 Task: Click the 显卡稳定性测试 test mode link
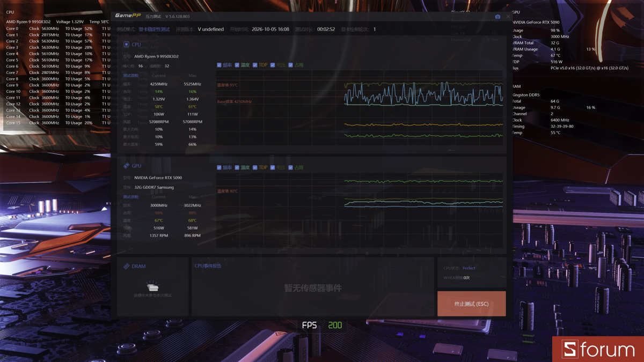[154, 29]
